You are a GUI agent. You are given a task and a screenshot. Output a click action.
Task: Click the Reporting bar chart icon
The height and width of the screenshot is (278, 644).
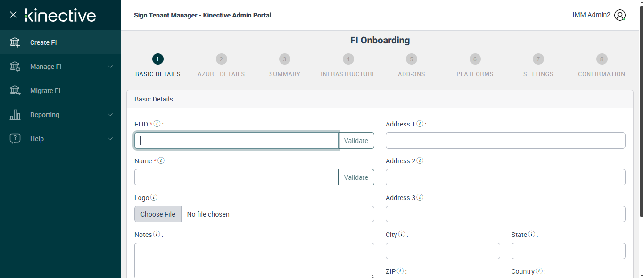pyautogui.click(x=15, y=115)
